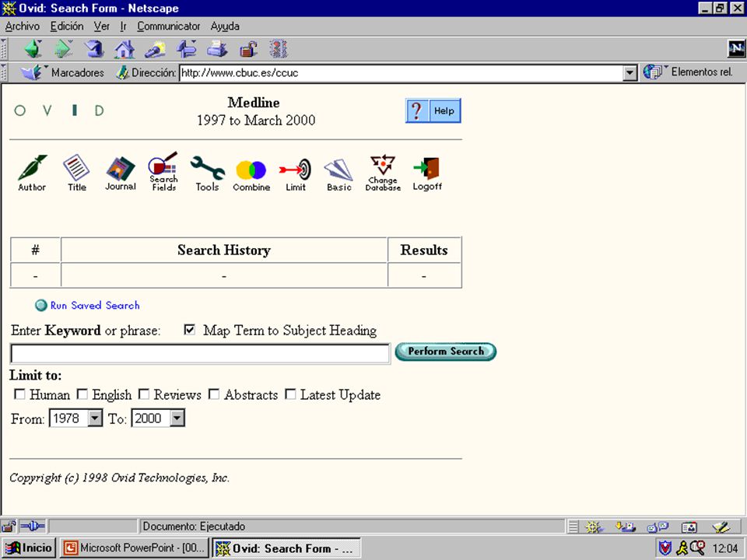Click the Perform Search button
Image resolution: width=747 pixels, height=560 pixels.
pyautogui.click(x=446, y=352)
